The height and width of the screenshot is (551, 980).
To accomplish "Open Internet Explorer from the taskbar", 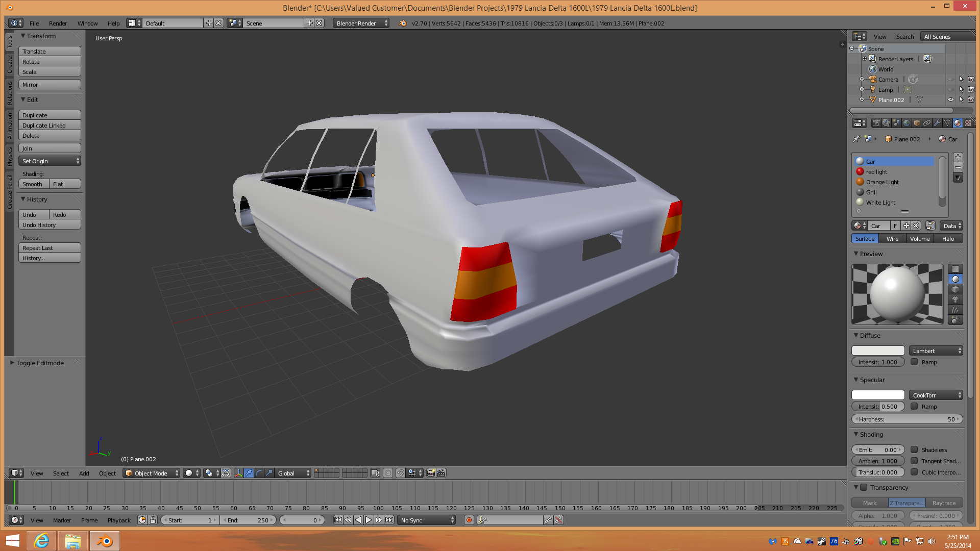I will click(x=42, y=541).
